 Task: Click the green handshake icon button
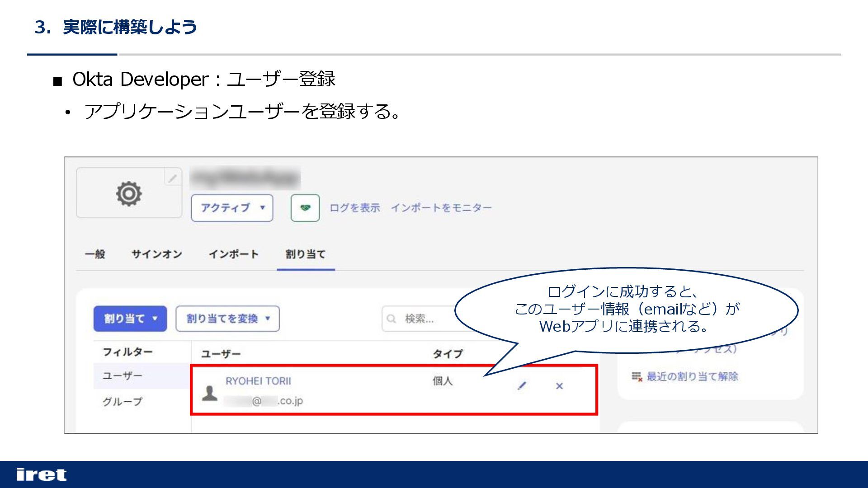[x=305, y=208]
